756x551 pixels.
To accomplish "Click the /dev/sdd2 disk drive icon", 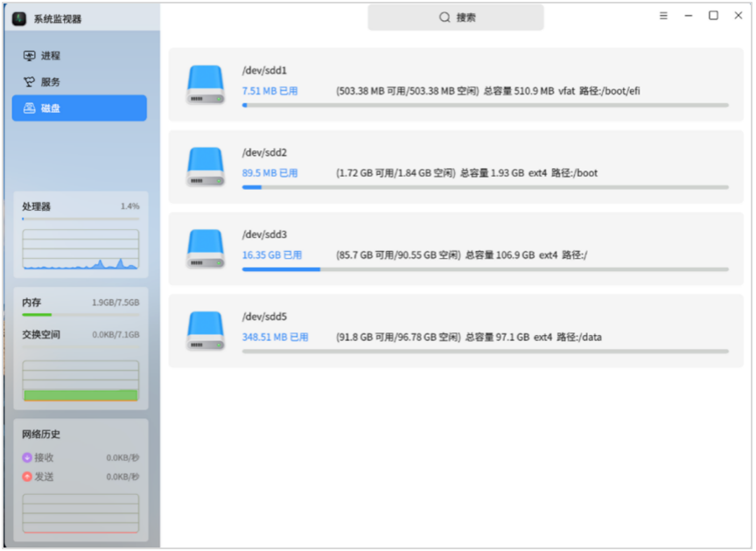I will (x=206, y=166).
